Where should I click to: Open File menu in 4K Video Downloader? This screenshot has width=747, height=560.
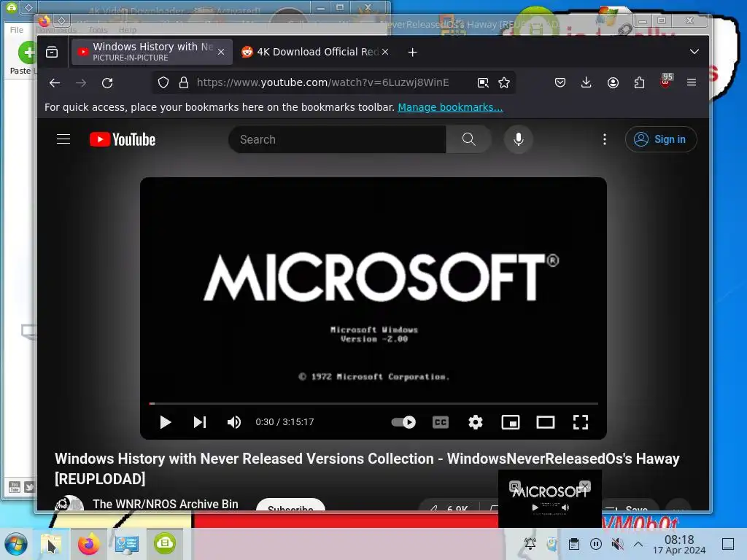[17, 29]
